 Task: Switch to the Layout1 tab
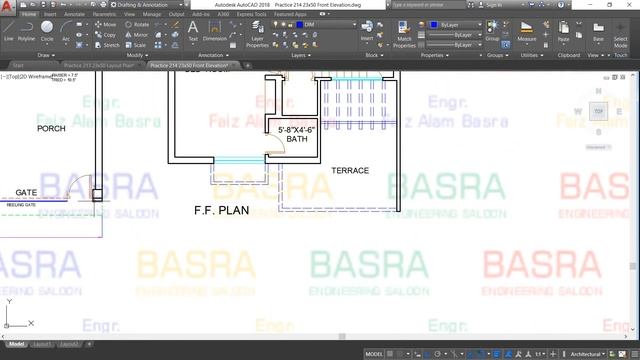42,344
